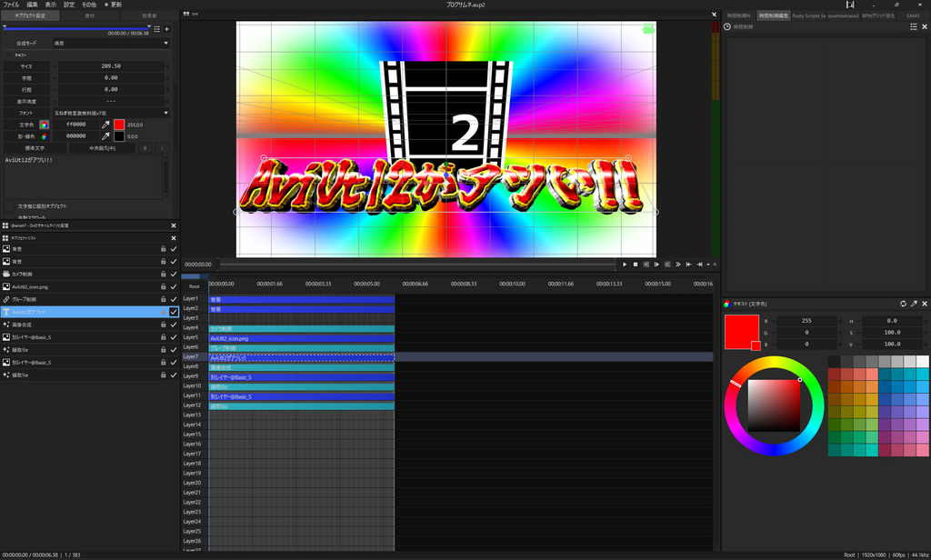Click the Root button in the timeline
Image resolution: width=931 pixels, height=560 pixels.
(x=195, y=286)
